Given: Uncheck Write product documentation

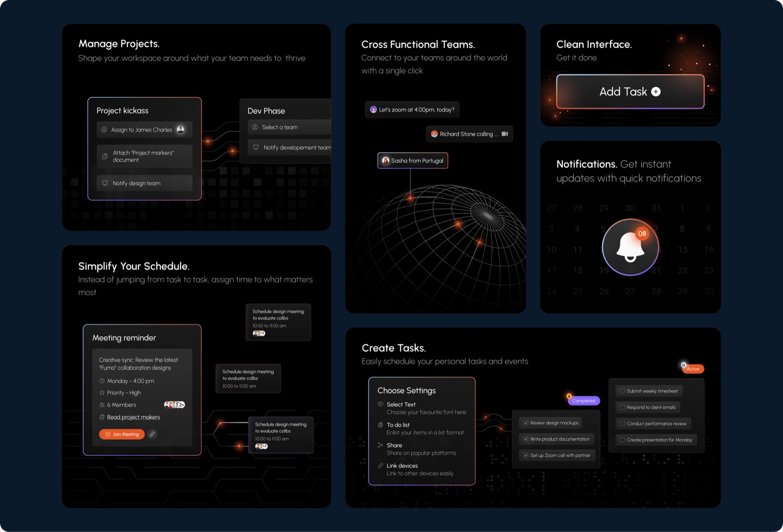Looking at the screenshot, I should coord(526,439).
